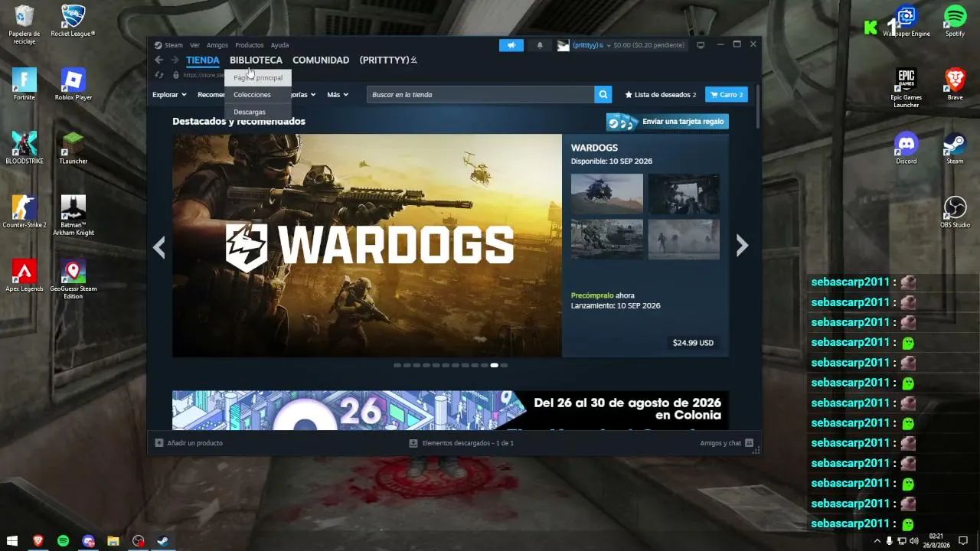Open the Carro shopping cart button

(727, 95)
